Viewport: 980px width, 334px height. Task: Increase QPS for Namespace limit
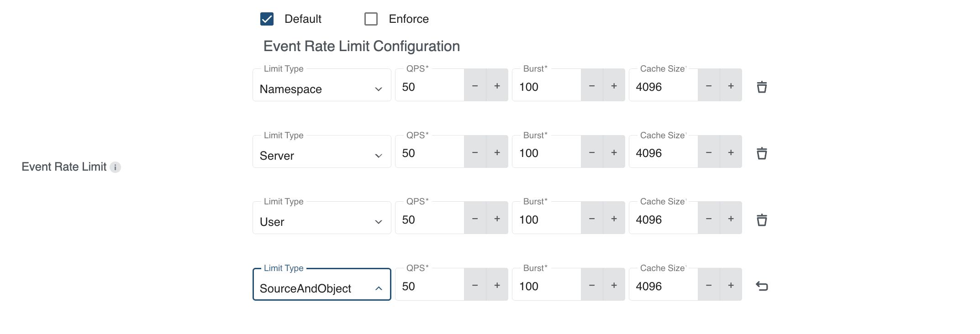pyautogui.click(x=497, y=86)
